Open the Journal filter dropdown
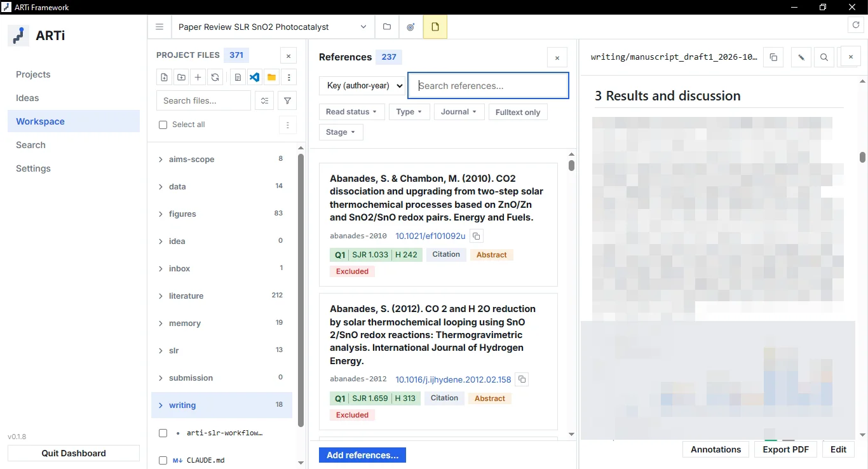This screenshot has width=868, height=469. pyautogui.click(x=459, y=112)
